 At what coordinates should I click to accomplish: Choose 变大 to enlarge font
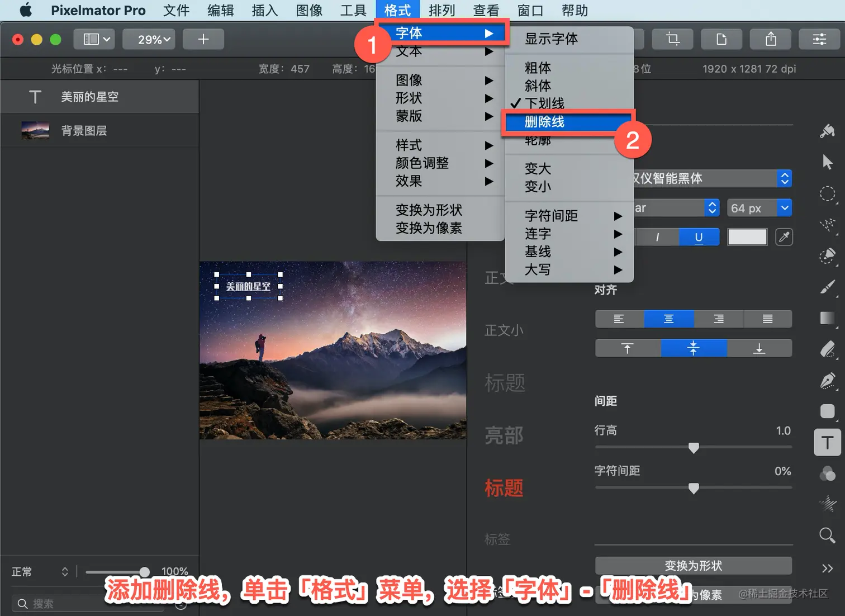[569, 168]
